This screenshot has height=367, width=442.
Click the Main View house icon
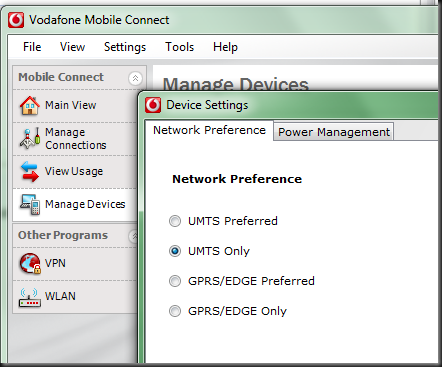pos(30,105)
